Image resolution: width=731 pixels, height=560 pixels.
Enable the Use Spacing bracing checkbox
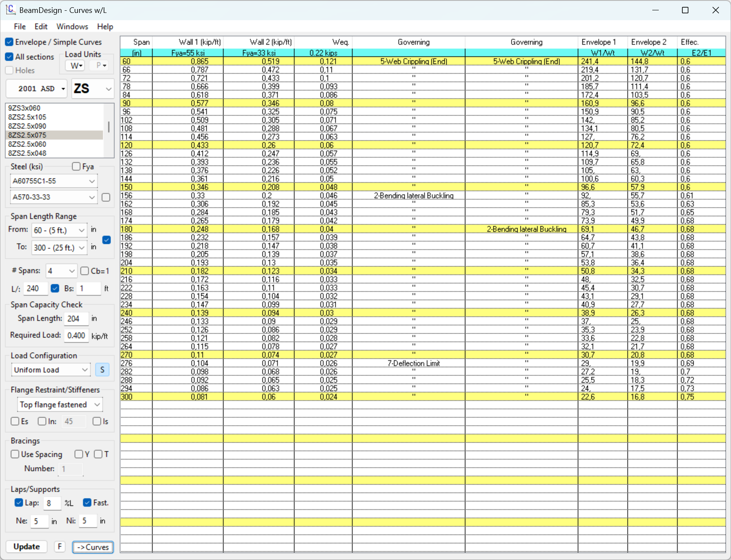tap(15, 454)
